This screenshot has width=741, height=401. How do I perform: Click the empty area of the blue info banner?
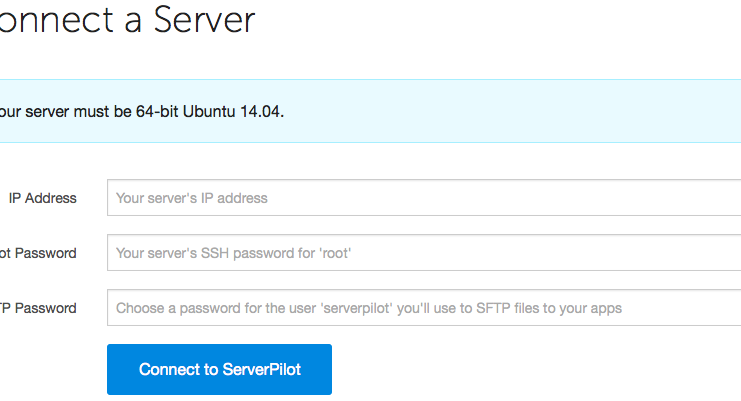tap(520, 111)
